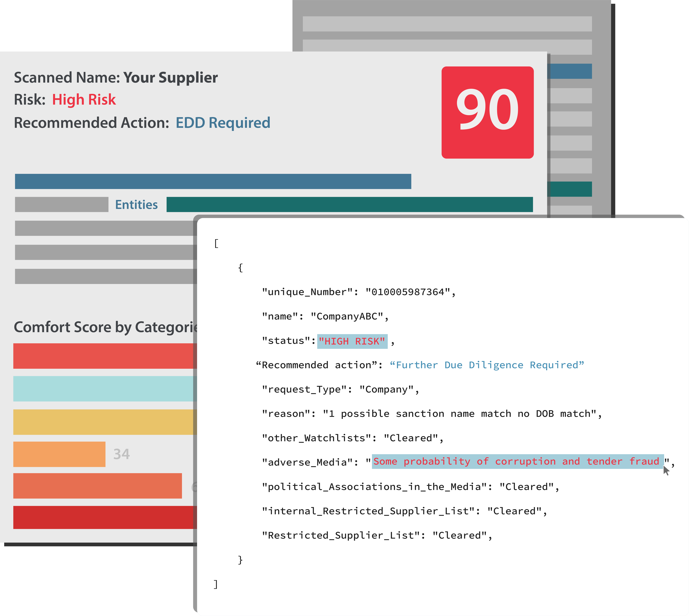This screenshot has width=689, height=616.
Task: Click the yellow comfort score bar
Action: pos(105,422)
